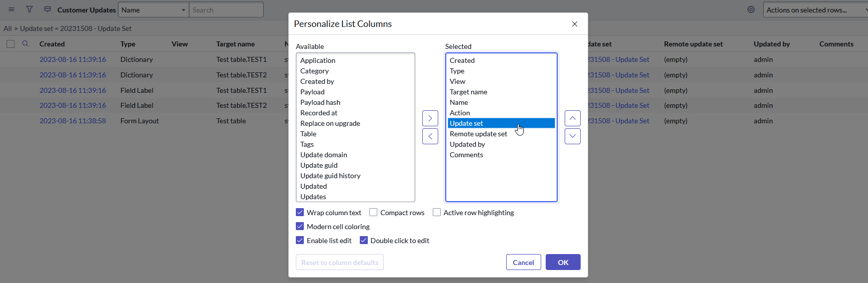Toggle Modern cell coloring checkbox
Viewport: 868px width, 283px height.
click(300, 227)
